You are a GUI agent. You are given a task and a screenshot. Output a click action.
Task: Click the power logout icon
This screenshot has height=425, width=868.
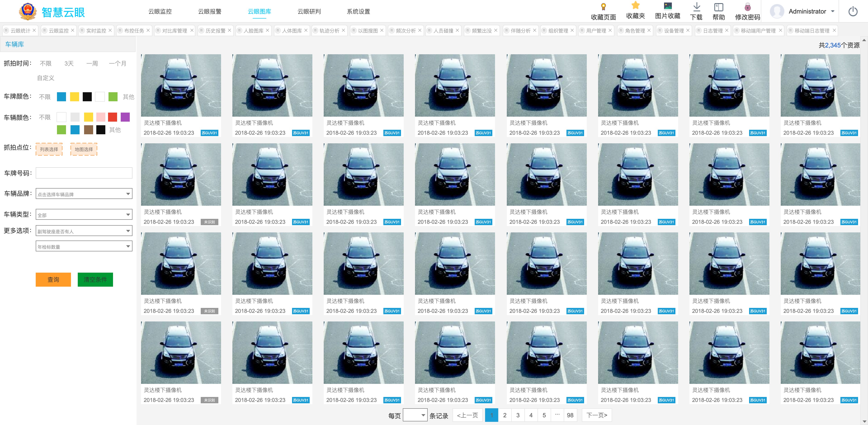(x=852, y=12)
